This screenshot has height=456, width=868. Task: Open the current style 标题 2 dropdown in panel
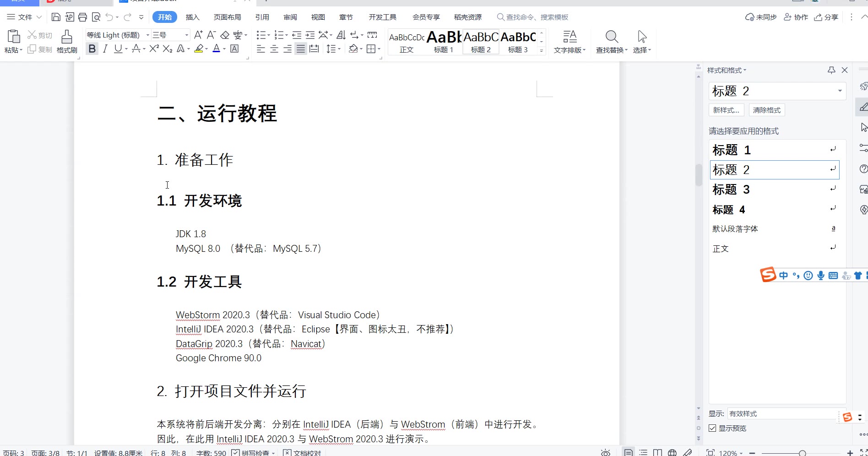(x=840, y=91)
